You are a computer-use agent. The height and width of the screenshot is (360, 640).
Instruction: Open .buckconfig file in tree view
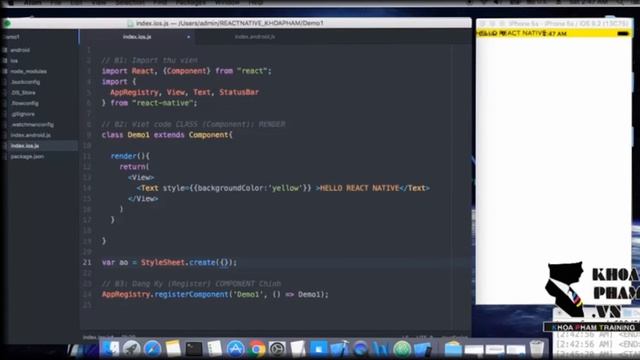coord(25,82)
